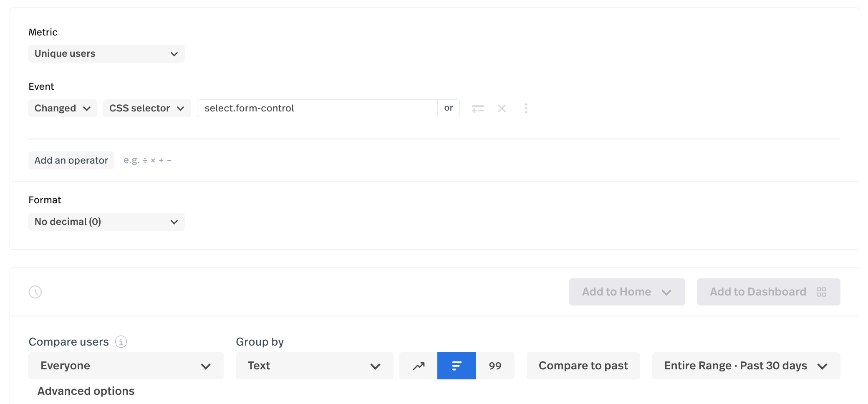Expand the Everyone compare users dropdown
Viewport: 868px width, 404px height.
tap(126, 366)
